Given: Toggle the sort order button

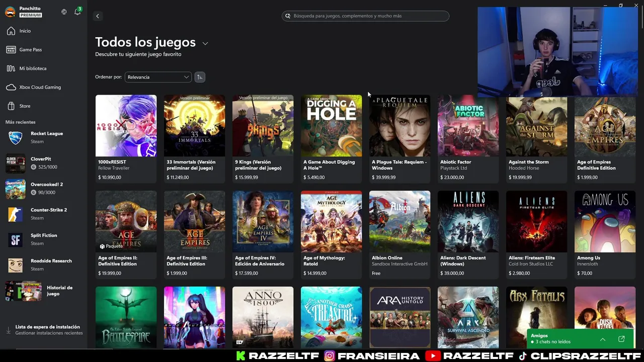Looking at the screenshot, I should (200, 77).
